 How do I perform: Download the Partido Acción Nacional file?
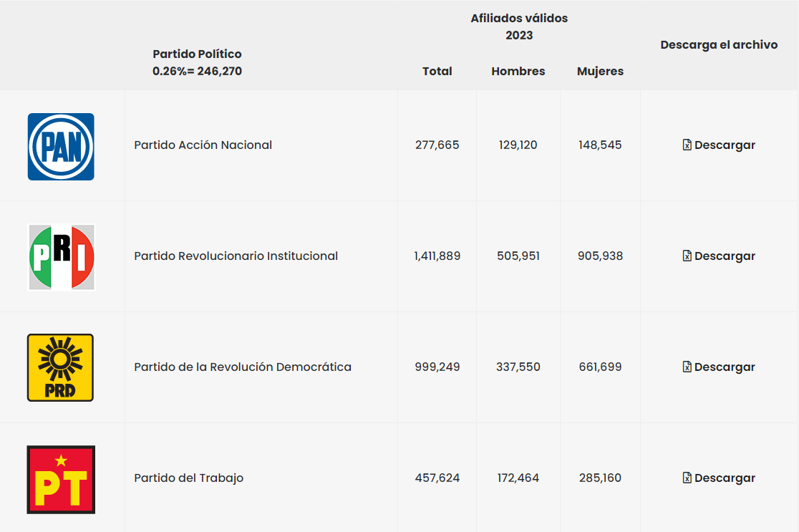coord(719,145)
